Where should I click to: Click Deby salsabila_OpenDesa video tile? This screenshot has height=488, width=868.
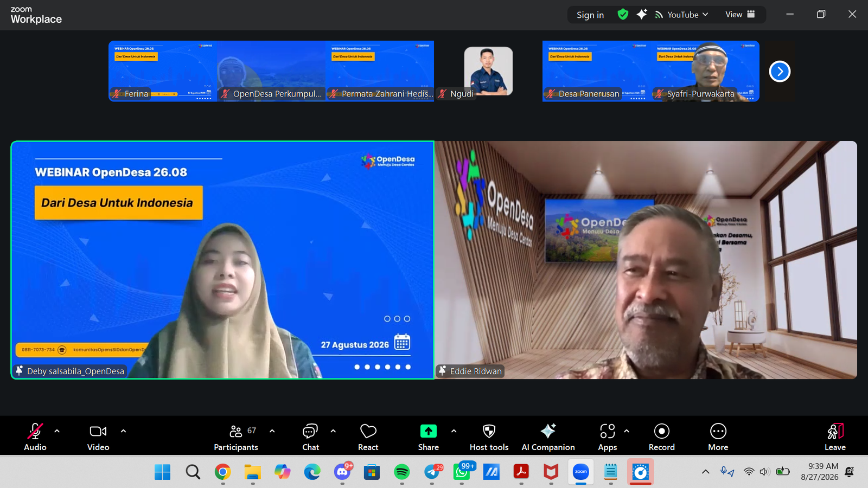[x=222, y=260]
